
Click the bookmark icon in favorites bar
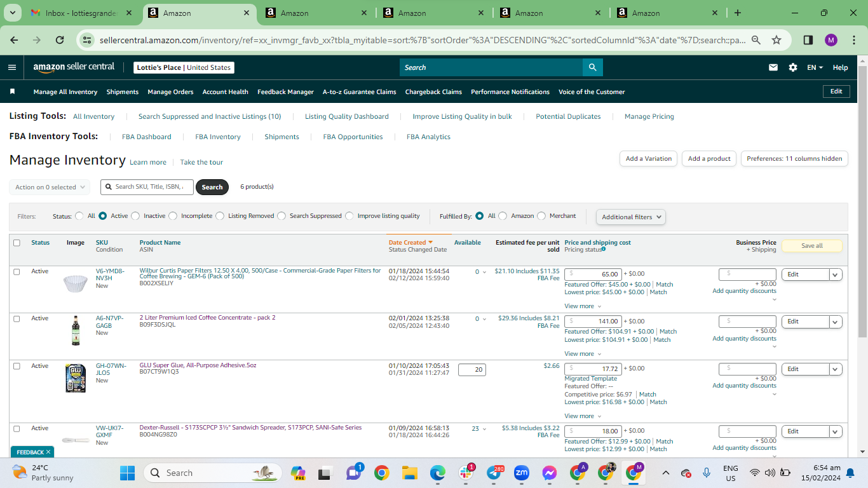pyautogui.click(x=12, y=91)
